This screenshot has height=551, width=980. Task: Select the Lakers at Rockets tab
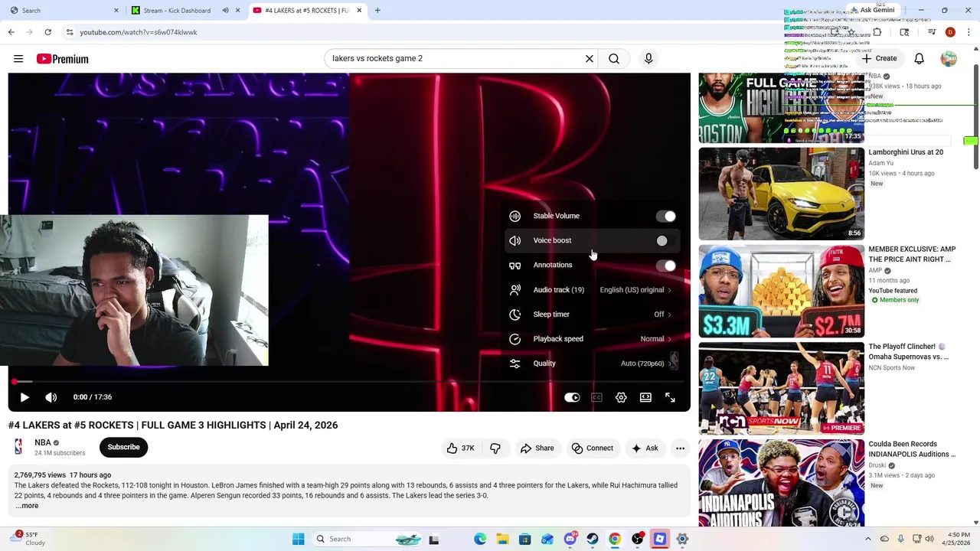click(306, 11)
